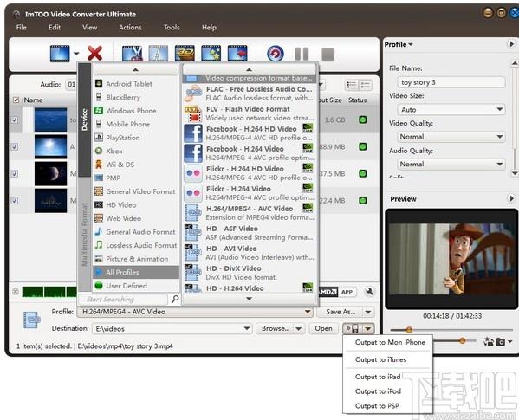Switch to the detailed view icon
Viewport: 519px width, 420px height.
pos(366,85)
